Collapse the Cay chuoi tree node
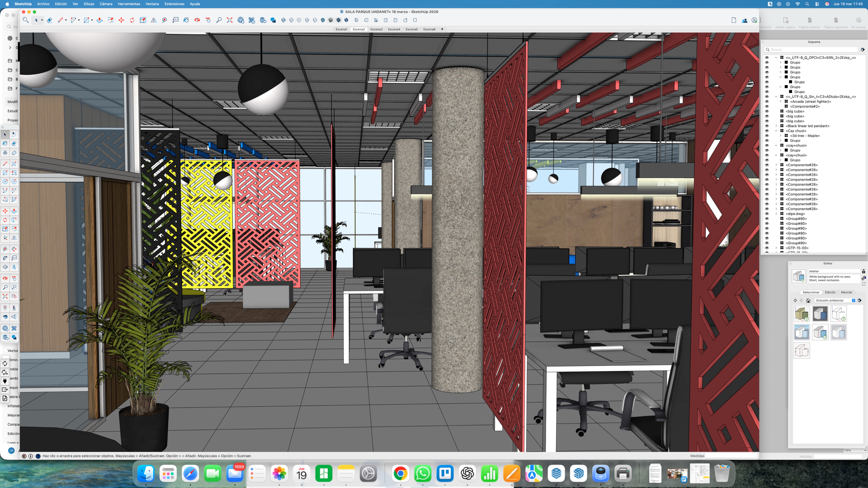 coord(776,131)
